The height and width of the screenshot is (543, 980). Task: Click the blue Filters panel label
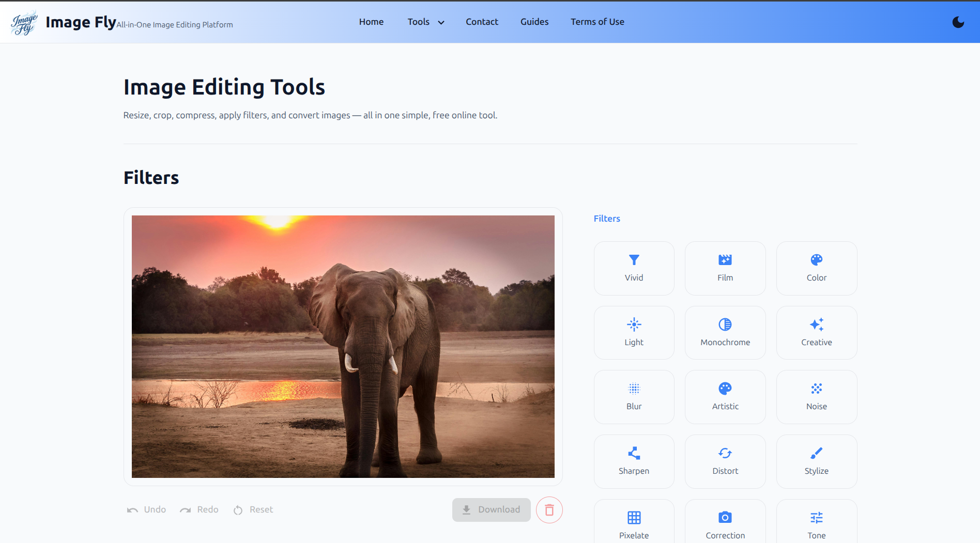(606, 219)
